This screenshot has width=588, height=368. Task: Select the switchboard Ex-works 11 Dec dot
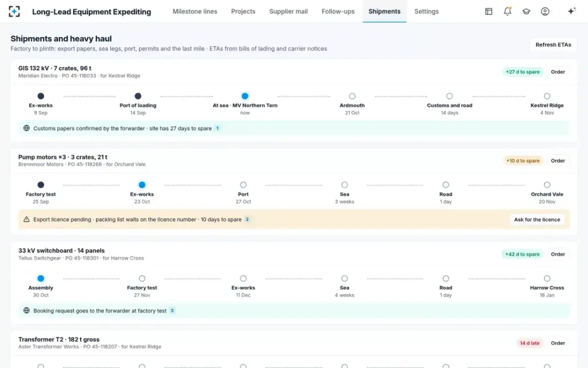click(243, 278)
